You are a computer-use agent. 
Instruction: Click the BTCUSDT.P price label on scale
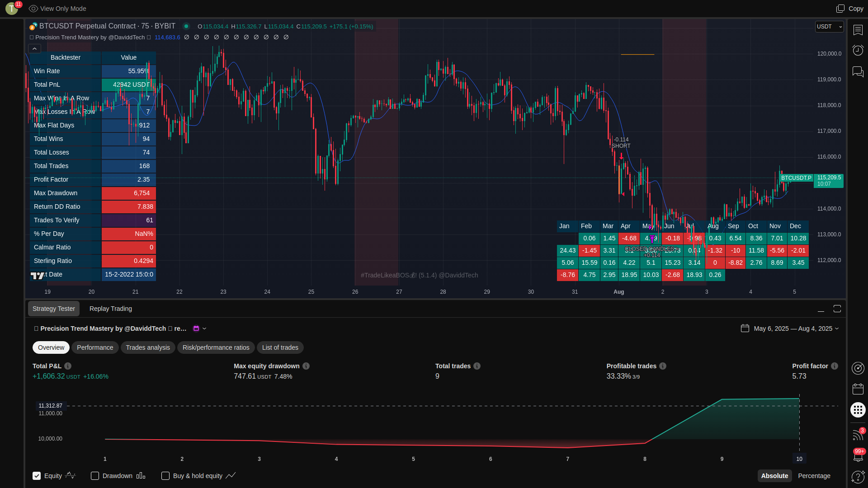pos(796,178)
